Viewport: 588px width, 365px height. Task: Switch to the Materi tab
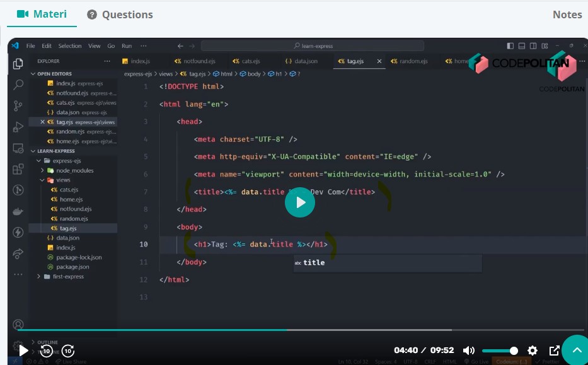42,14
